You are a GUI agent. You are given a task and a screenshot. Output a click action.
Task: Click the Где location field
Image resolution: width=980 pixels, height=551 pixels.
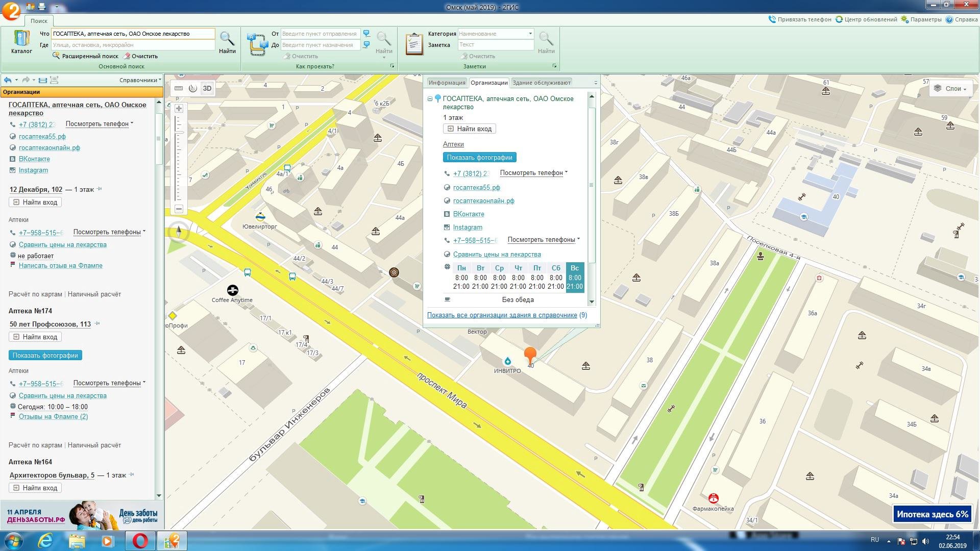(133, 45)
